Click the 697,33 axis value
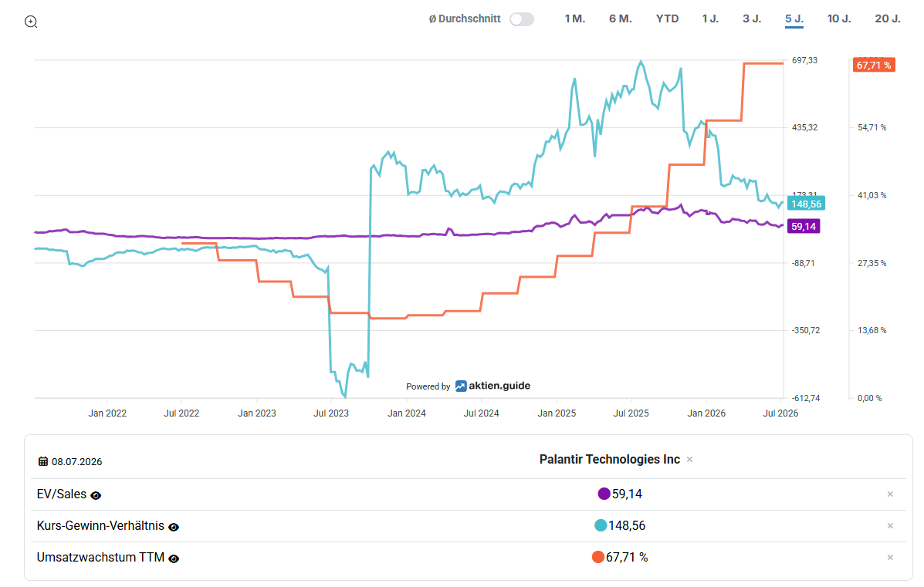Screen dimensions: 924x587 (805, 61)
